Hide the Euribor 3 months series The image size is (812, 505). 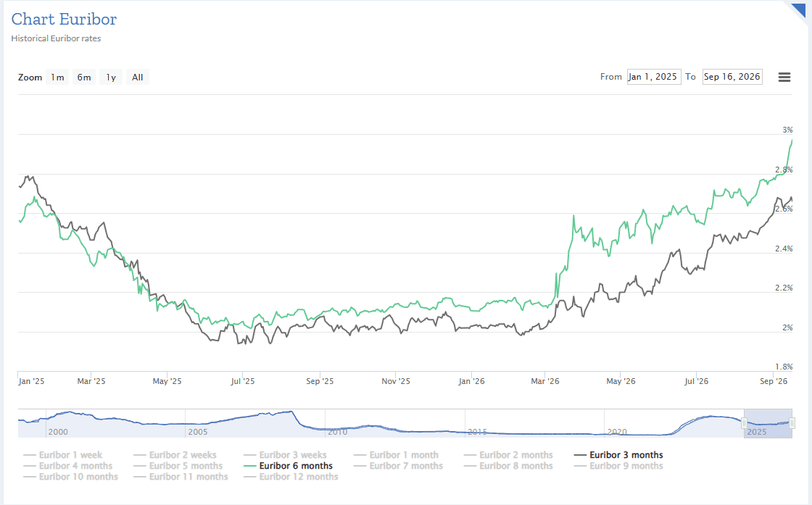(x=618, y=455)
